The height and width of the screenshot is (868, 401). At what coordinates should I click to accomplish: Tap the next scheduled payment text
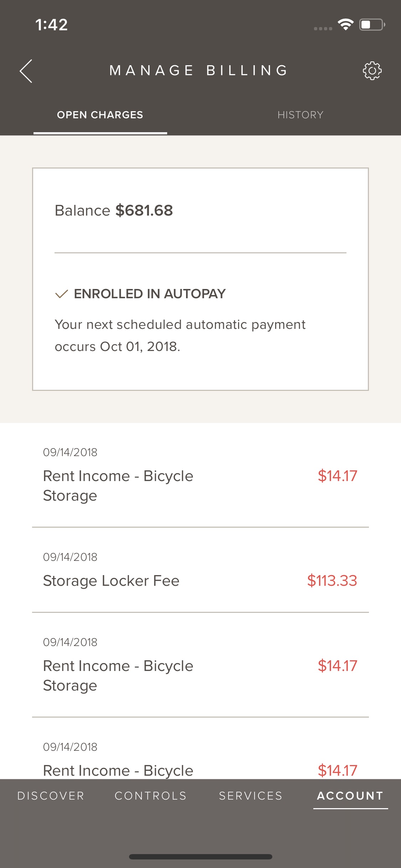(x=180, y=335)
